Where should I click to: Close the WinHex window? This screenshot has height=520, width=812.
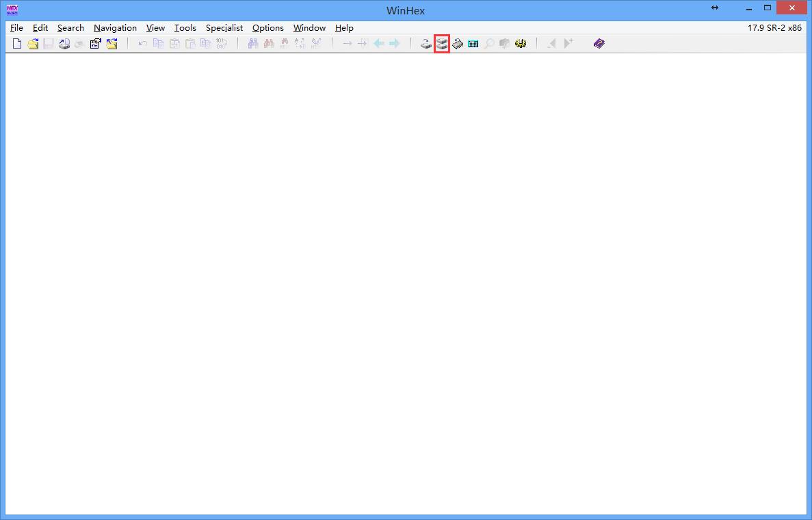coord(791,8)
